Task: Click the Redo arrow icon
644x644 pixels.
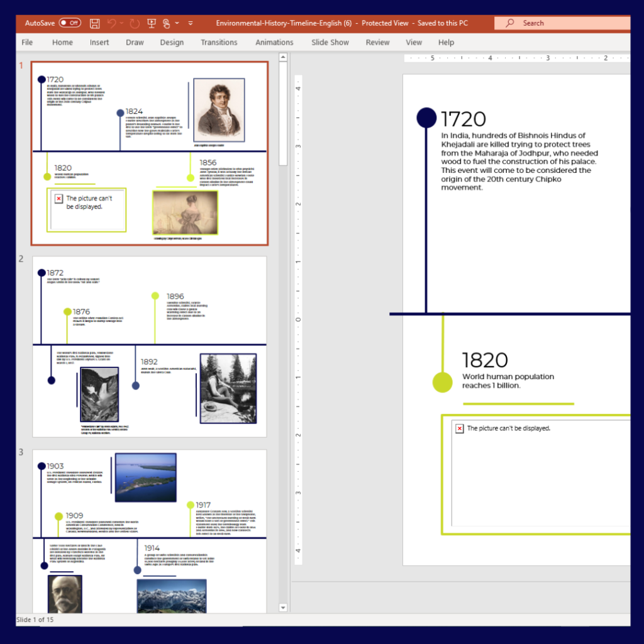Action: coord(135,23)
